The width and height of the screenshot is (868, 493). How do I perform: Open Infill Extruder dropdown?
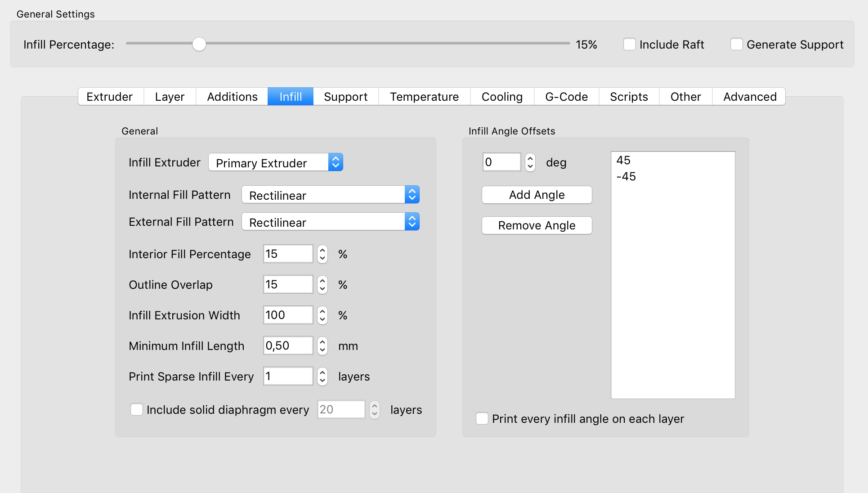pyautogui.click(x=275, y=162)
